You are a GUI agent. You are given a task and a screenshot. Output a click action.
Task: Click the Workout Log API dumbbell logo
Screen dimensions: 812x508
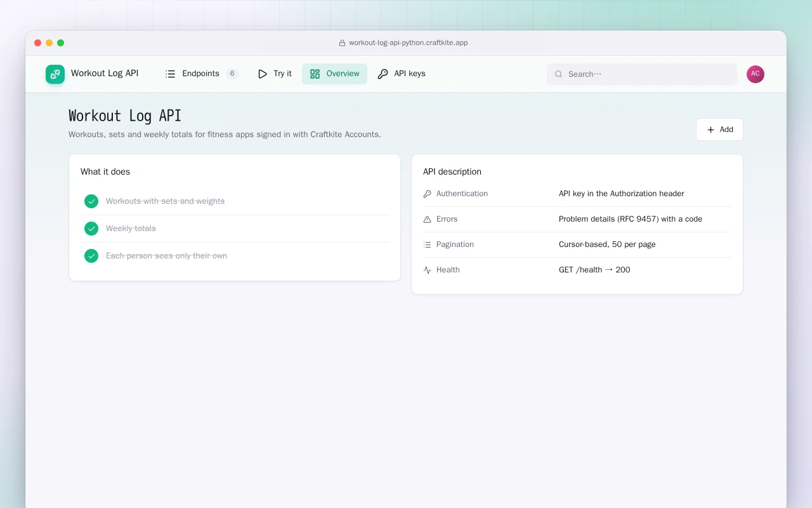55,74
